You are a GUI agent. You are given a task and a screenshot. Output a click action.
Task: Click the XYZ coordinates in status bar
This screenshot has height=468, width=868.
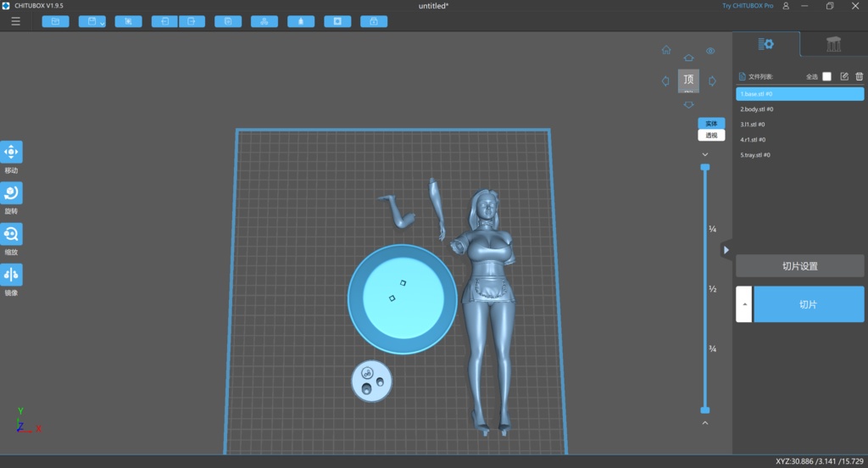click(x=820, y=461)
